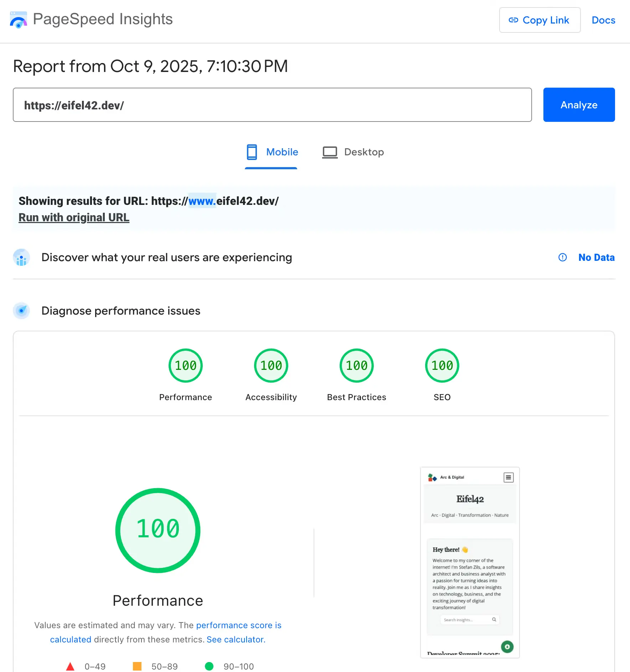Open the See calculator link

(x=236, y=640)
